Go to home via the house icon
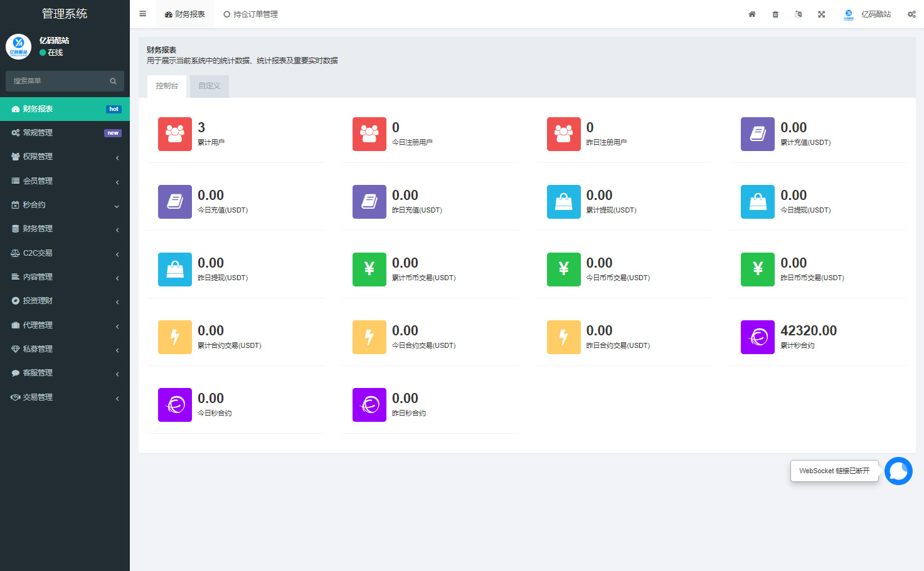The height and width of the screenshot is (571, 924). click(x=751, y=14)
